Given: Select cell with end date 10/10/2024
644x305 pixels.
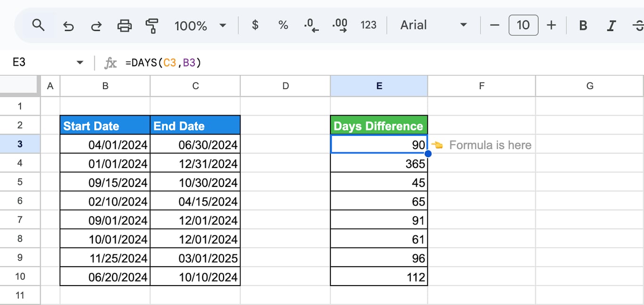Looking at the screenshot, I should pos(195,277).
